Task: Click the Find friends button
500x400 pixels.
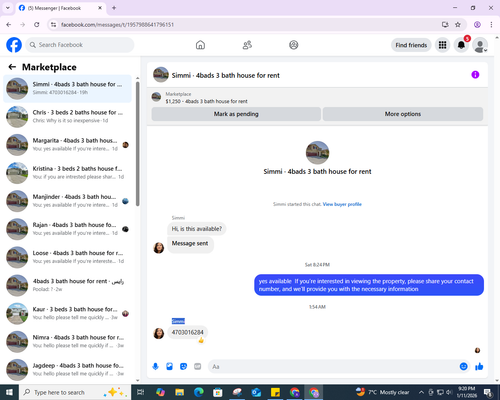Action: tap(411, 45)
